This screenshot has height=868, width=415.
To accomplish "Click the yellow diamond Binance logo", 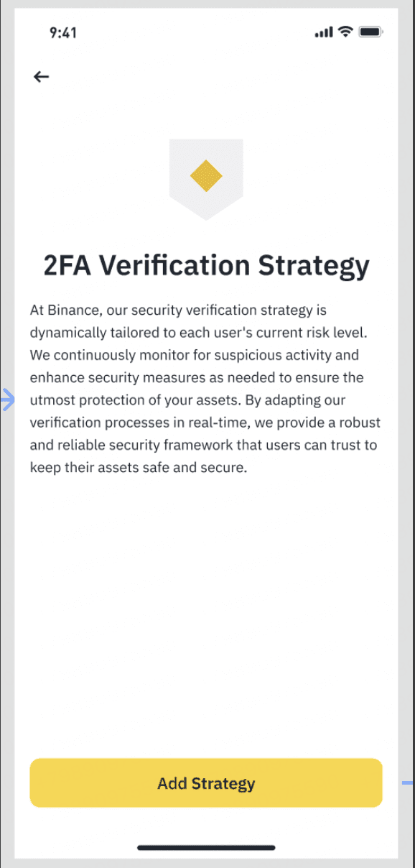I will tap(206, 176).
